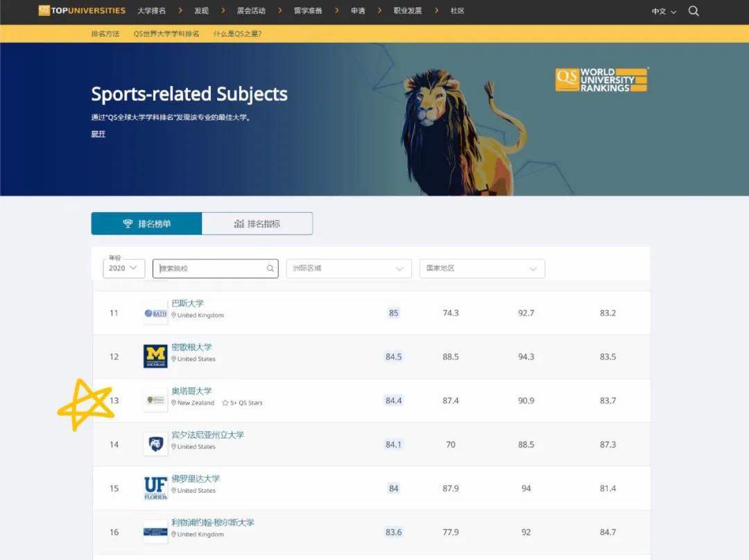Focus the 搜索院校 search field

(216, 268)
